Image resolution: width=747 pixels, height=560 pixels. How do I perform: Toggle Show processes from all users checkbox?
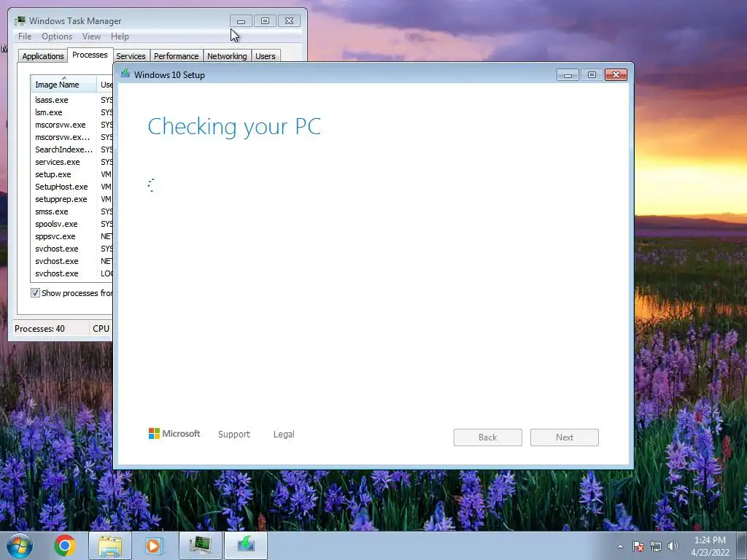[35, 293]
